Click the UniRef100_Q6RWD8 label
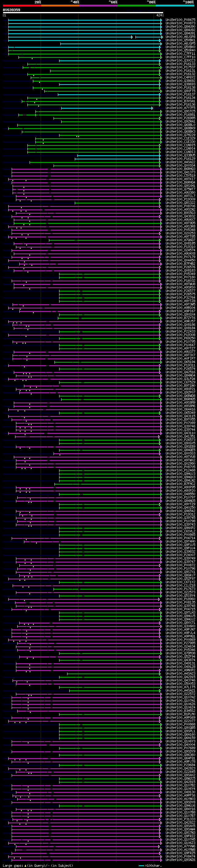 180,396
